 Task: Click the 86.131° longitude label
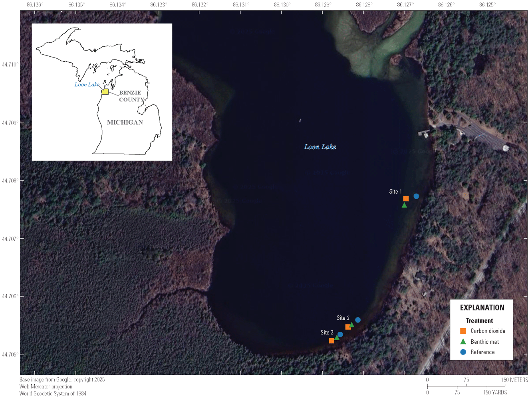point(241,5)
